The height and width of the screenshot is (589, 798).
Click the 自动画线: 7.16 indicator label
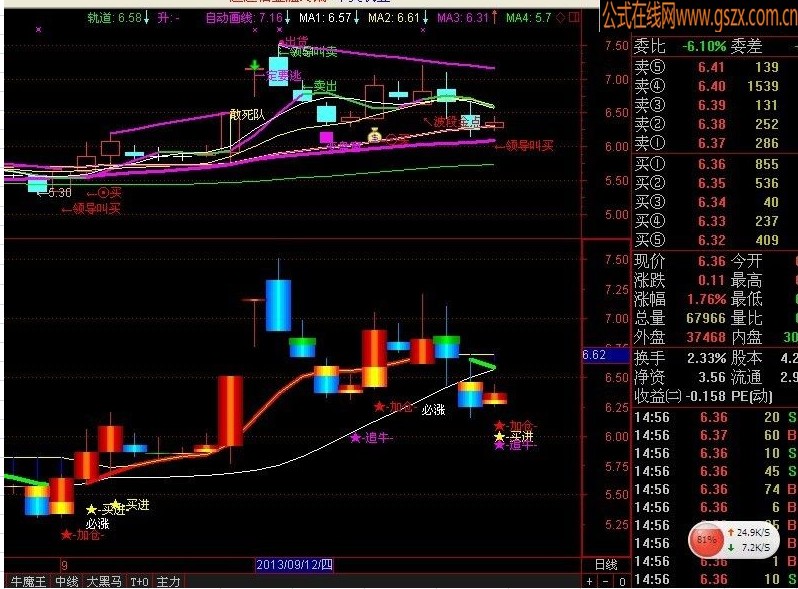tap(247, 18)
